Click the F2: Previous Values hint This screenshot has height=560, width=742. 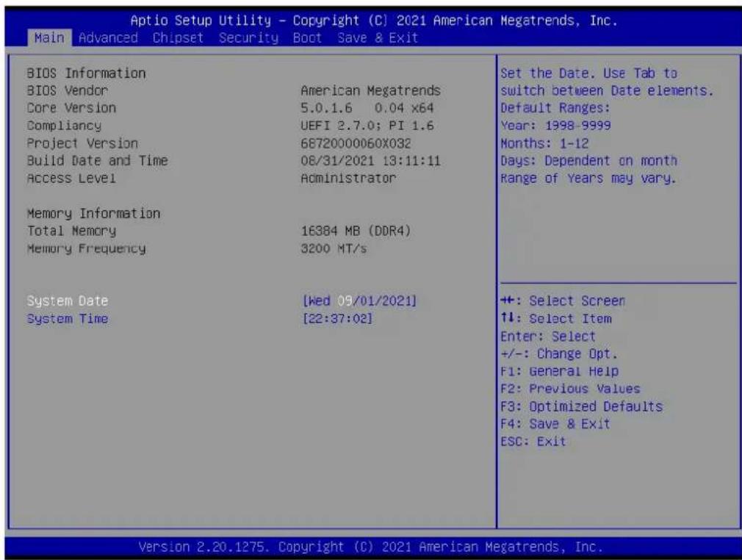tap(570, 389)
